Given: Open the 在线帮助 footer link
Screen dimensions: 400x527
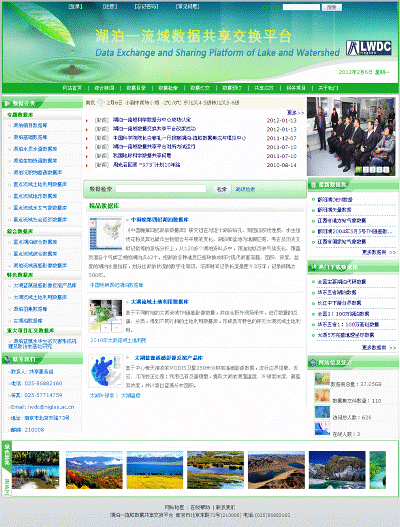Looking at the screenshot, I should coord(200,507).
